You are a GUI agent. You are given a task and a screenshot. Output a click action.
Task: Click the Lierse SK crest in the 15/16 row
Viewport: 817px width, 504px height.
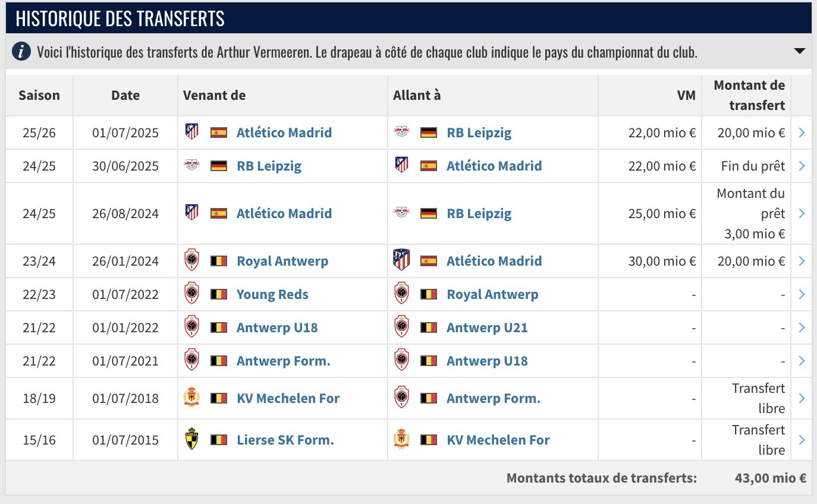pos(191,439)
